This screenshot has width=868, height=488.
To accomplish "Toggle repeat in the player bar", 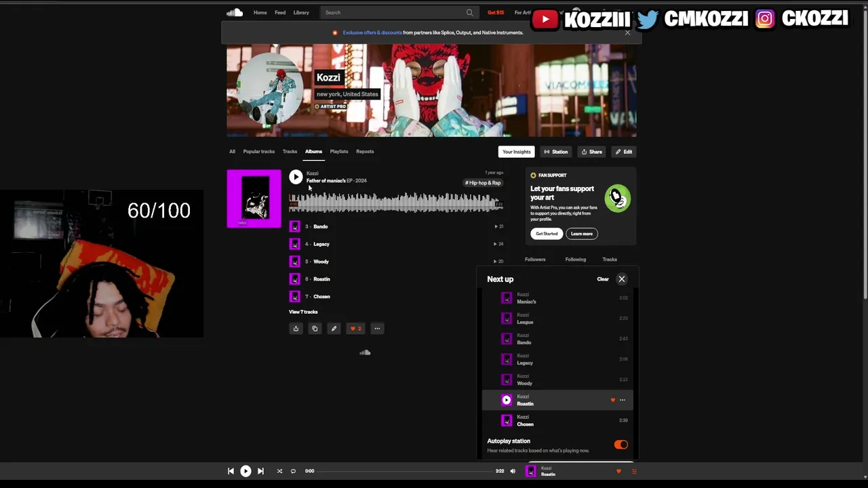I will [293, 471].
